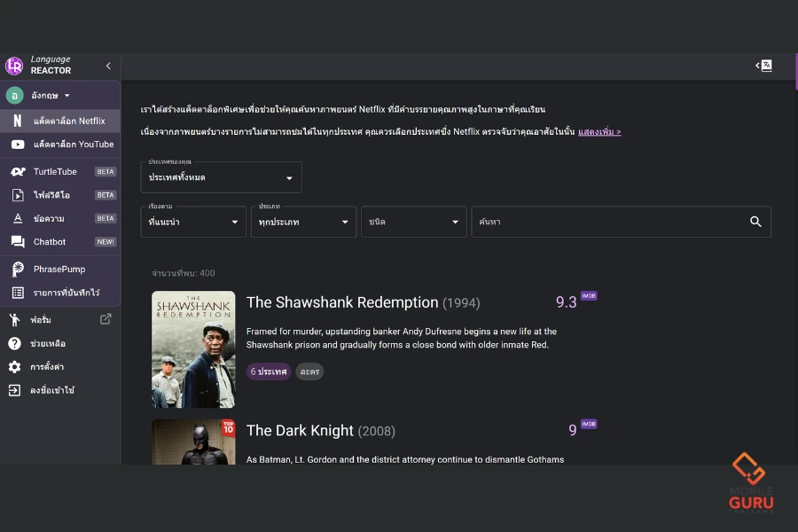Click the forum person icon
Image resolution: width=798 pixels, height=532 pixels.
14,320
